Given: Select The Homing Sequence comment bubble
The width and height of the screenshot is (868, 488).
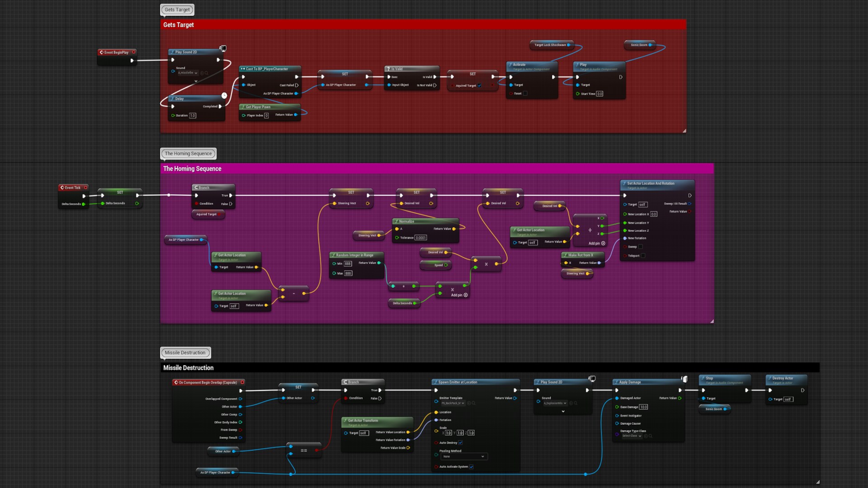Looking at the screenshot, I should (x=188, y=154).
